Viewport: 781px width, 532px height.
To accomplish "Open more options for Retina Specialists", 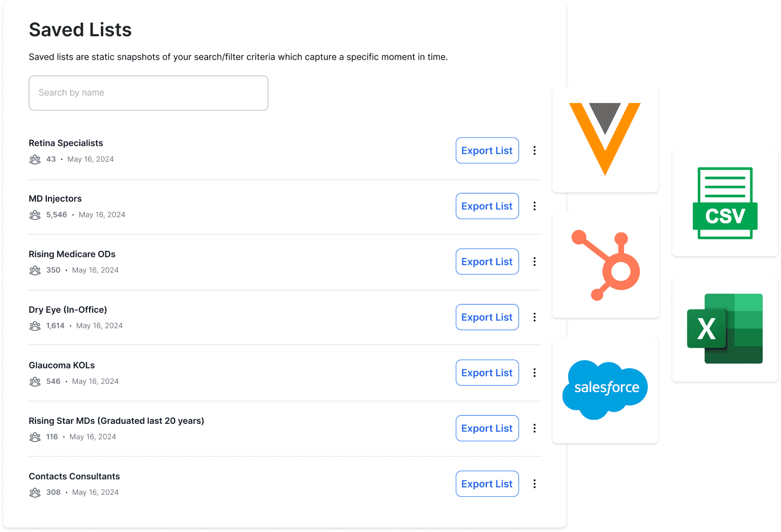I will coord(535,150).
